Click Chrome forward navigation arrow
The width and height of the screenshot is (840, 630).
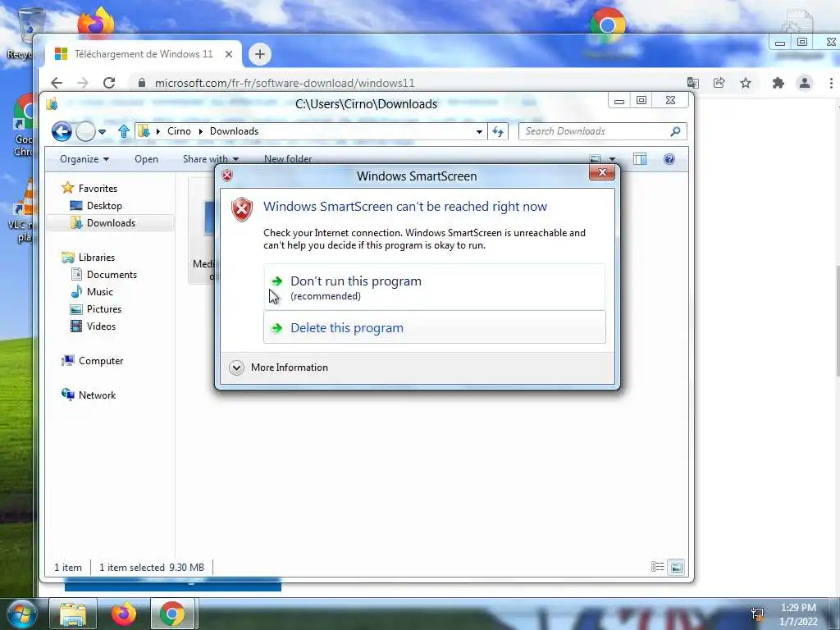(83, 83)
